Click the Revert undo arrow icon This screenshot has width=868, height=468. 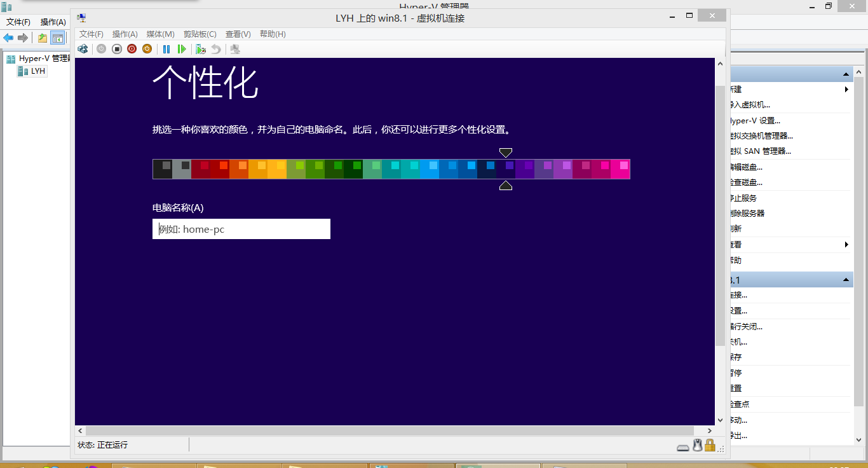(216, 49)
